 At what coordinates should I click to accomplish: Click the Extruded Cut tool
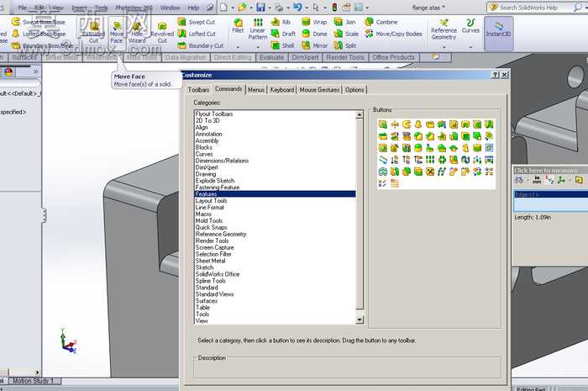[x=93, y=32]
